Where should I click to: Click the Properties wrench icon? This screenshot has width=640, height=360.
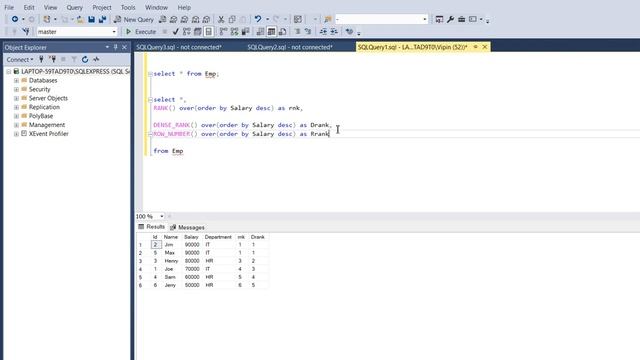(450, 19)
